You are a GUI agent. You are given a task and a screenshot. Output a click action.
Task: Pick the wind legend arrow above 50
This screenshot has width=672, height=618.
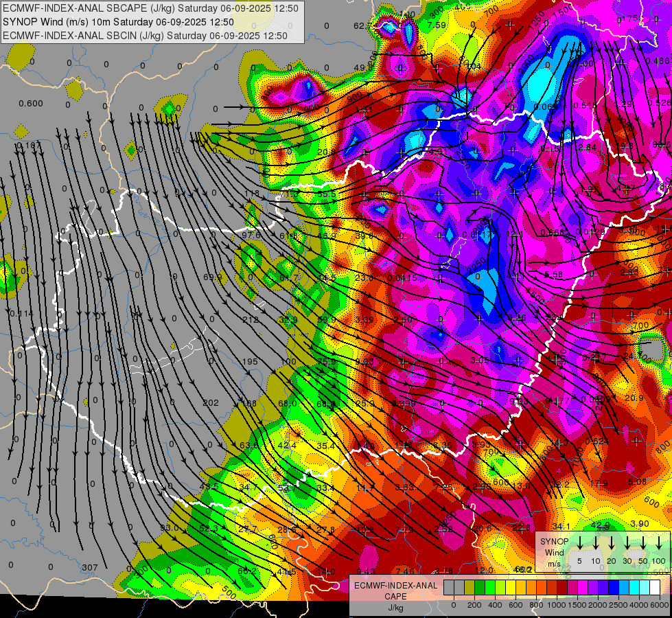click(x=643, y=542)
